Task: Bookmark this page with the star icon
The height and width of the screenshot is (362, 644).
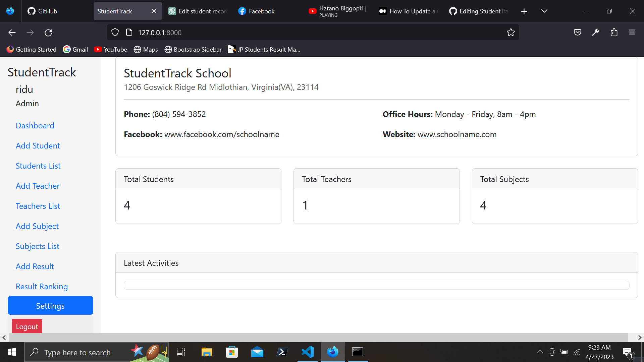Action: 511,33
